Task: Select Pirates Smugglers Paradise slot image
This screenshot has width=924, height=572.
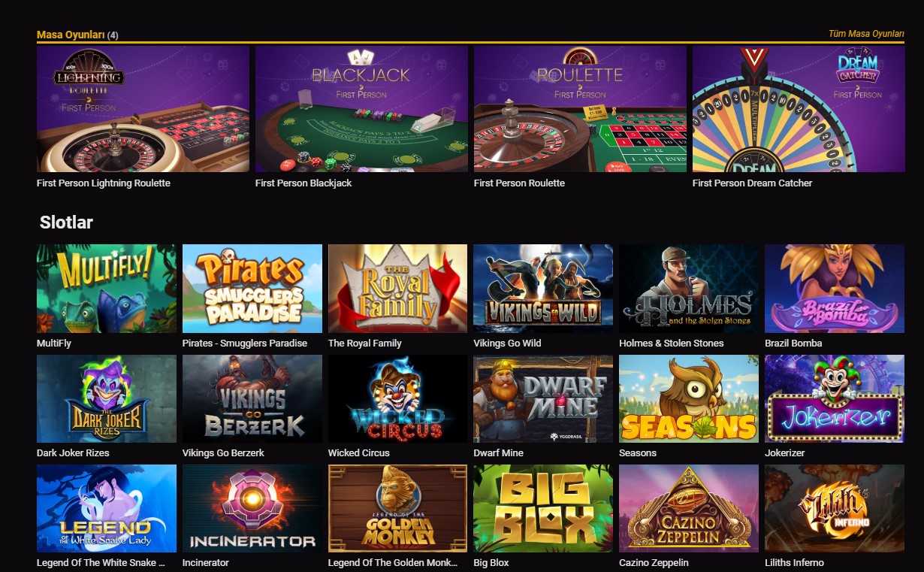Action: click(252, 289)
